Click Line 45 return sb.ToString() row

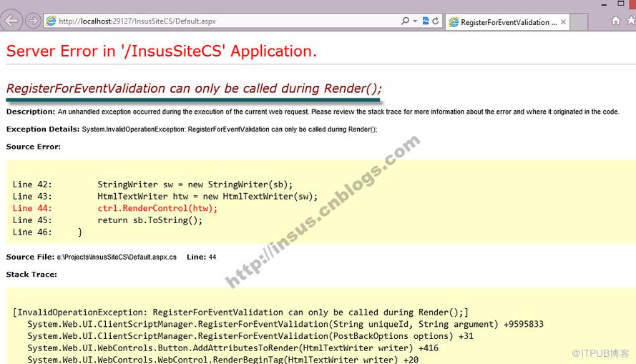pos(107,220)
